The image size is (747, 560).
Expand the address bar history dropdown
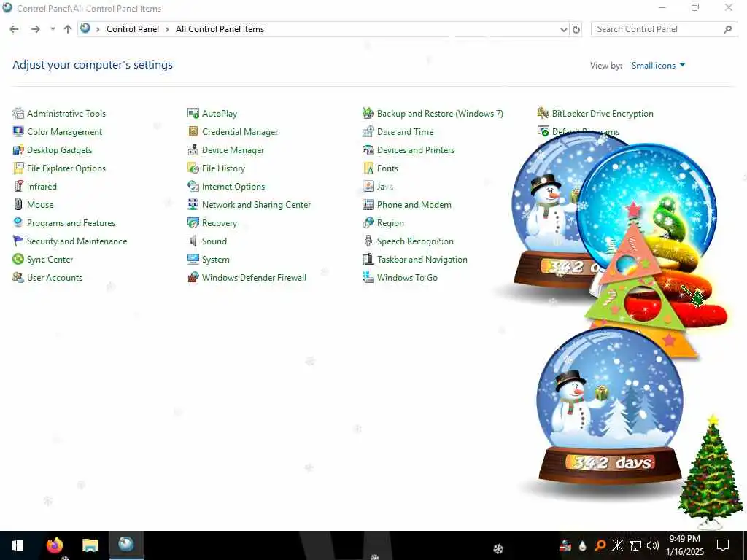564,29
